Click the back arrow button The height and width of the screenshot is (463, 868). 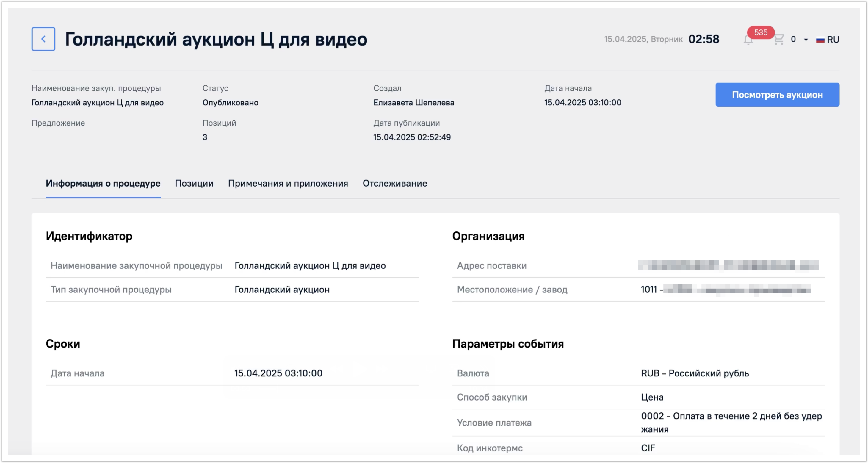click(43, 39)
